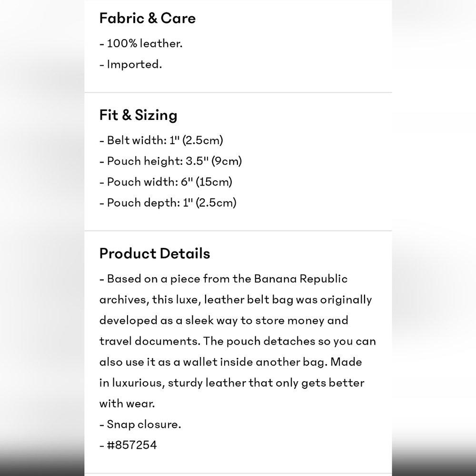The width and height of the screenshot is (476, 476).
Task: Click the sentence start 'The pouch detaches'
Action: point(259,341)
